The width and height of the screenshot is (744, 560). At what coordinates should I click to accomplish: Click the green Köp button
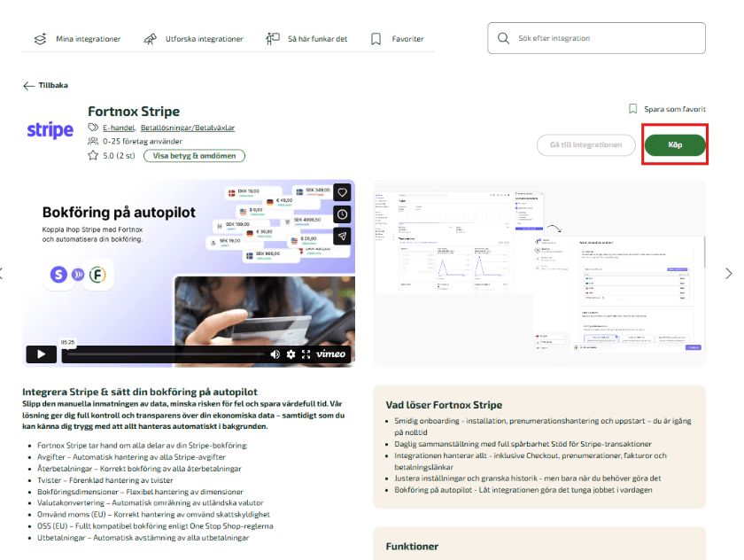point(674,144)
